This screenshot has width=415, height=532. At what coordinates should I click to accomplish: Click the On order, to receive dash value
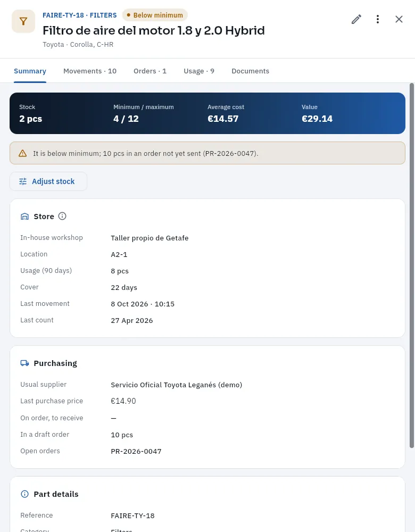click(114, 418)
